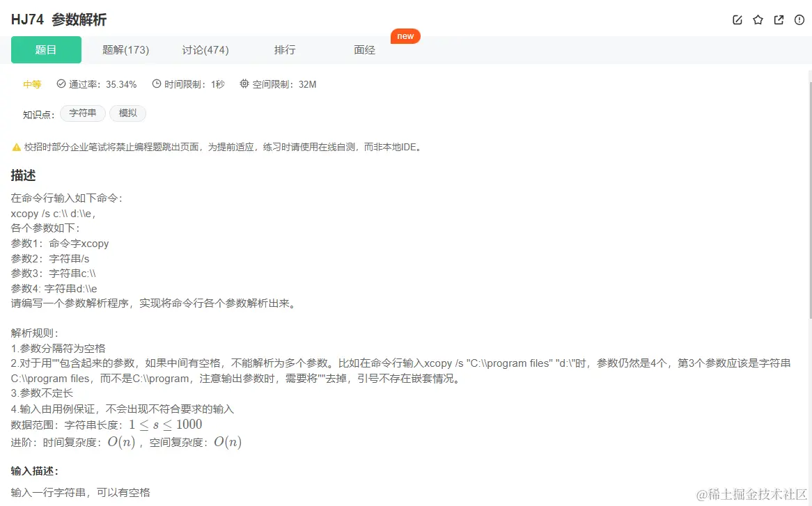812x506 pixels.
Task: Select the 题目 tab
Action: point(46,49)
